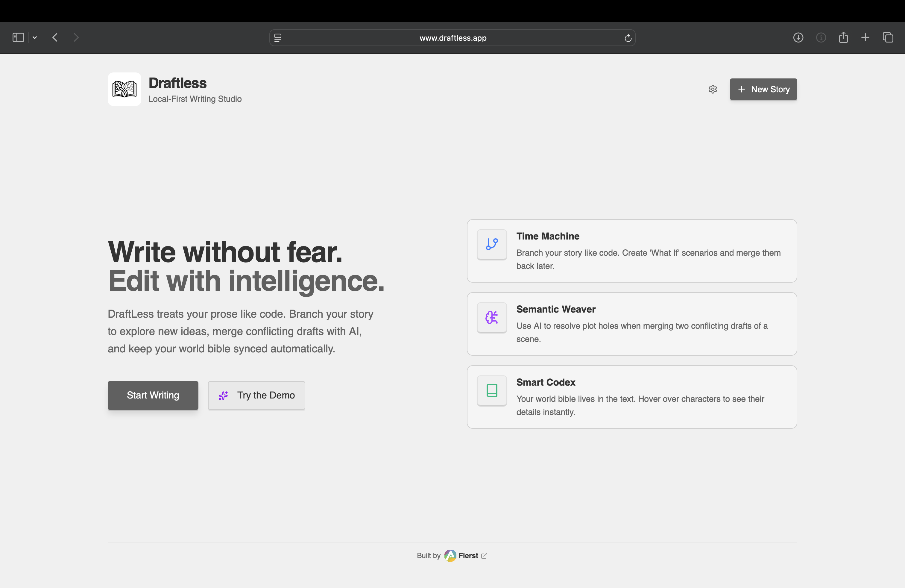Click the New Story button
The width and height of the screenshot is (905, 588).
763,89
